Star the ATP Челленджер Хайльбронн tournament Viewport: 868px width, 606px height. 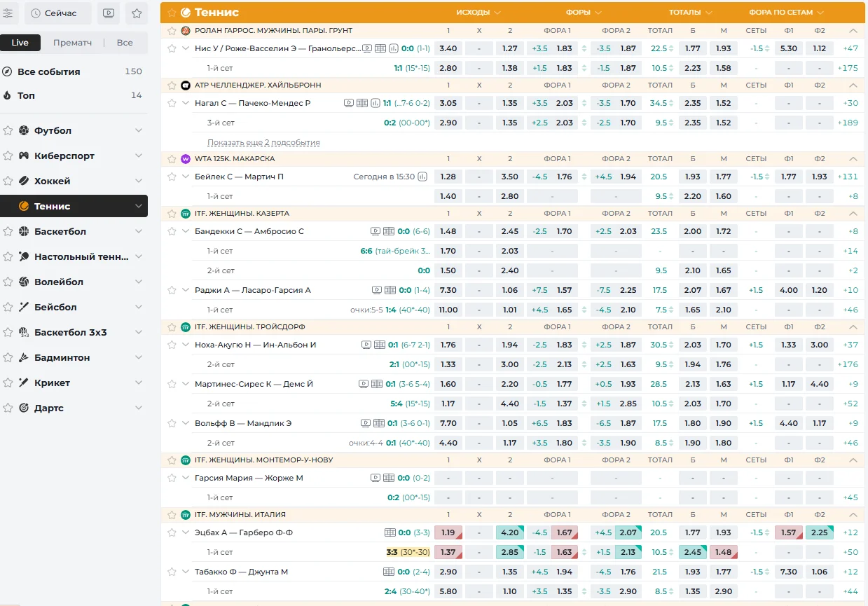coord(172,85)
